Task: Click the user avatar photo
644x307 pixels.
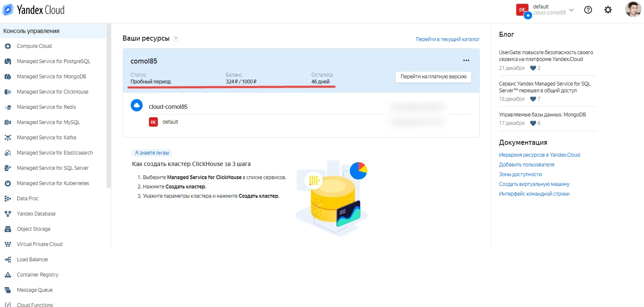Action: click(633, 9)
